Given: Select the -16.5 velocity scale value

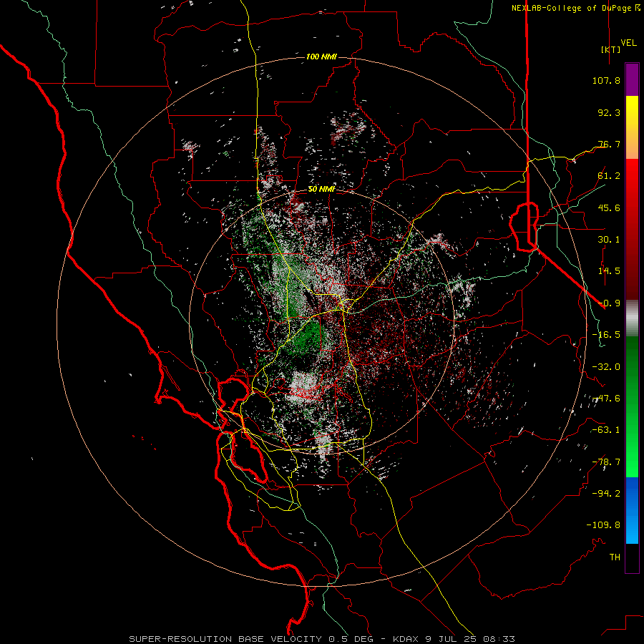Looking at the screenshot, I should click(x=606, y=335).
